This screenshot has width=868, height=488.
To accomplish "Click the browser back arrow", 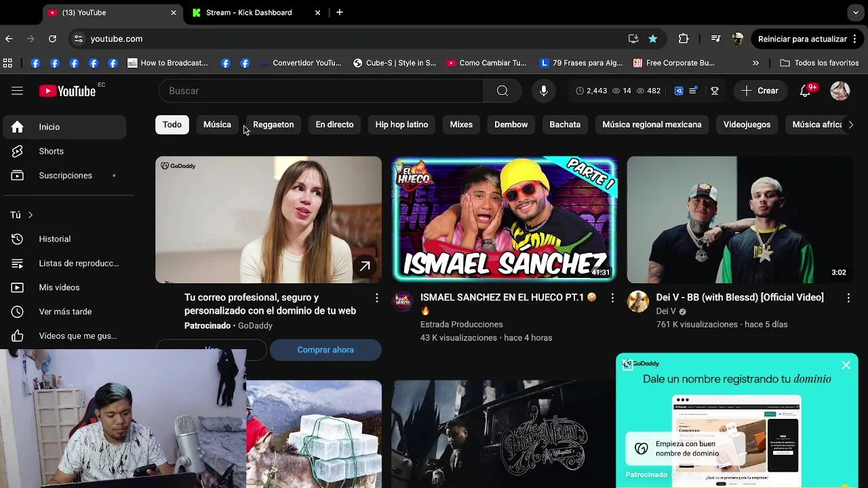I will (x=9, y=39).
